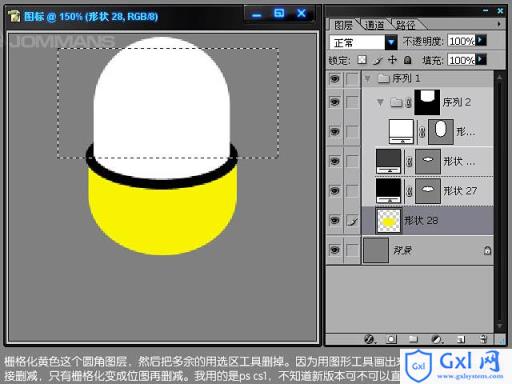Click dark gray fill thumbnail of 形状 ... layer
This screenshot has width=512, height=384.
(x=388, y=161)
